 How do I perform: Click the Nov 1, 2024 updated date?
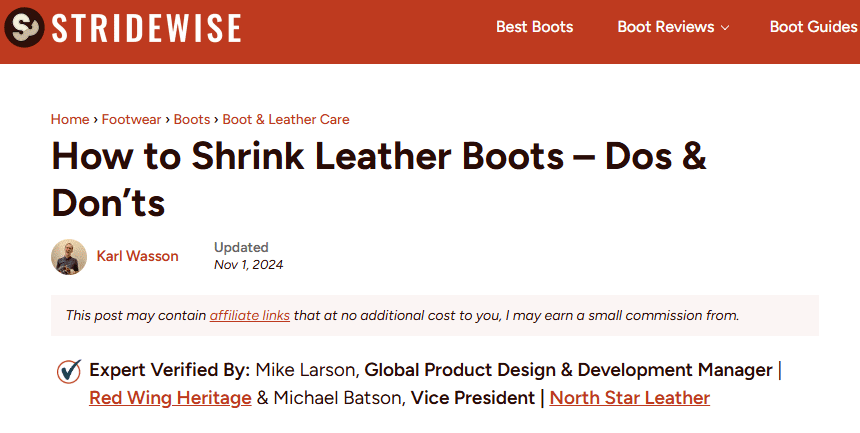pos(248,265)
